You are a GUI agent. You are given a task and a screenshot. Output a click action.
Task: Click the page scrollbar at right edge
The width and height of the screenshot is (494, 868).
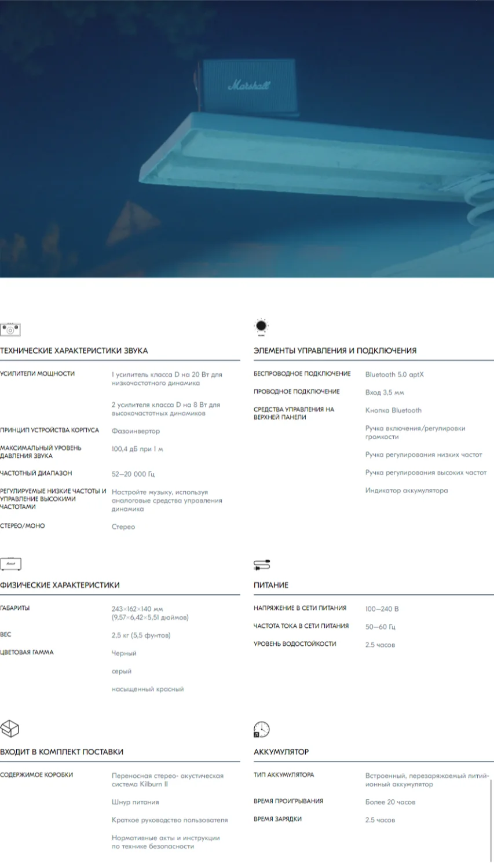[x=491, y=820]
